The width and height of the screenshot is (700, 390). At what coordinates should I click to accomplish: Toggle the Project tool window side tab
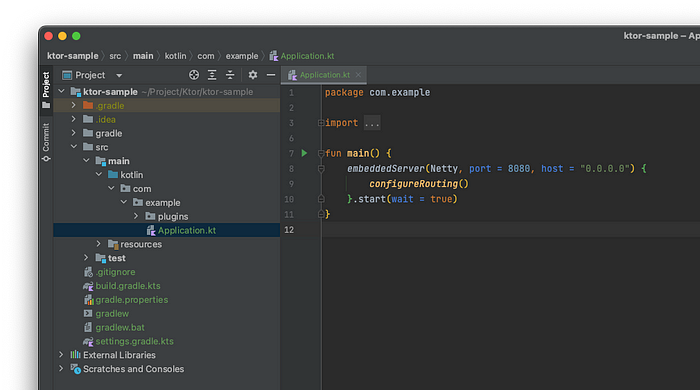[46, 90]
